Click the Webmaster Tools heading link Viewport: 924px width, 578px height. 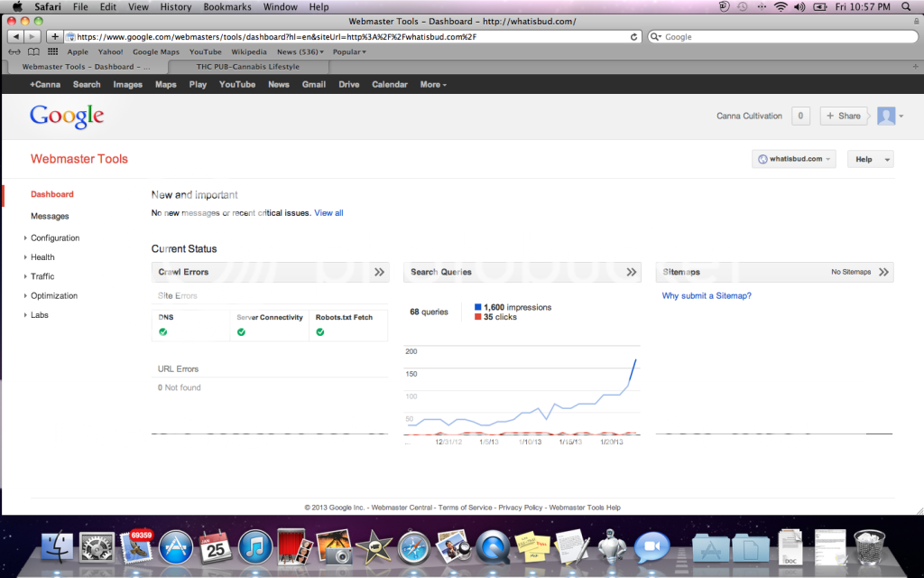tap(79, 159)
